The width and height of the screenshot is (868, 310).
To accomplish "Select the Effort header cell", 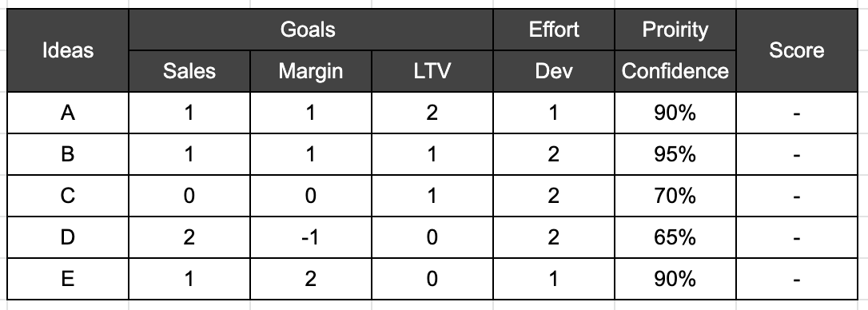I will coord(554,30).
